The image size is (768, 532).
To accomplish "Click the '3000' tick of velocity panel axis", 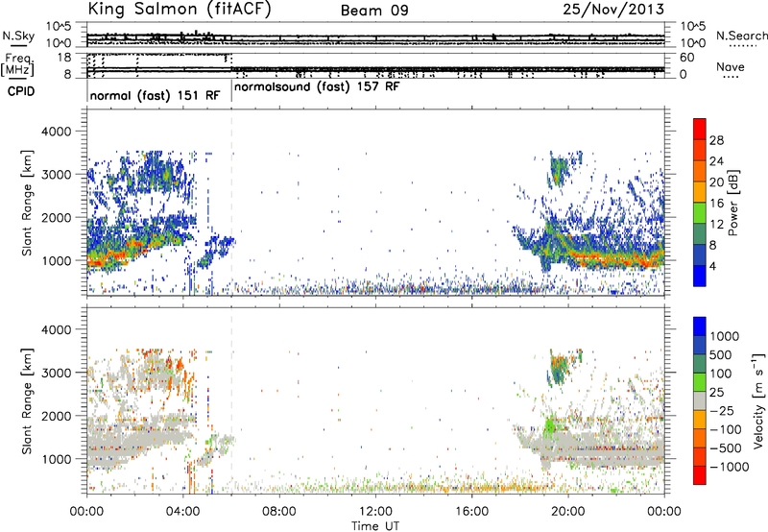I will point(56,373).
